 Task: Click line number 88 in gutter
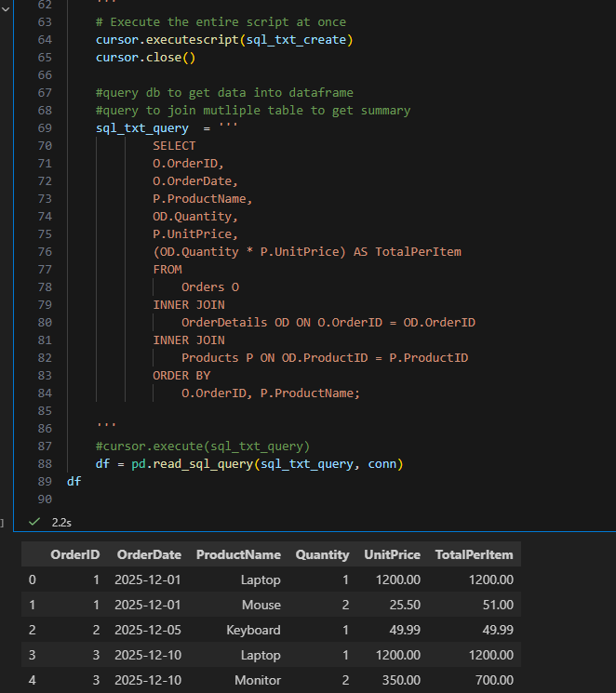[45, 463]
